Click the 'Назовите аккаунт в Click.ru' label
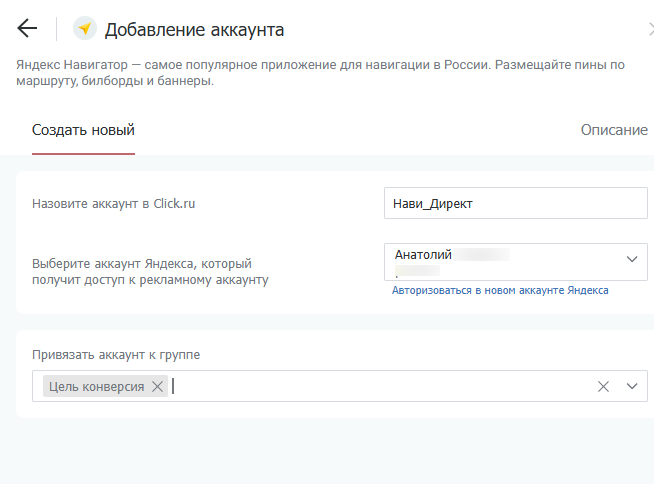654x484 pixels. (x=113, y=204)
